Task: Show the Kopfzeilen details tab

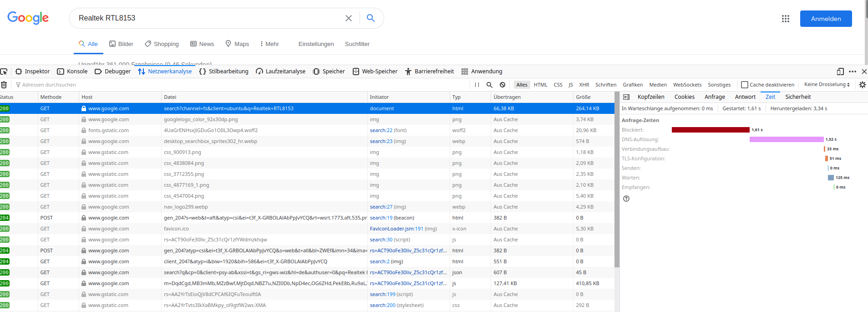Action: tap(651, 97)
